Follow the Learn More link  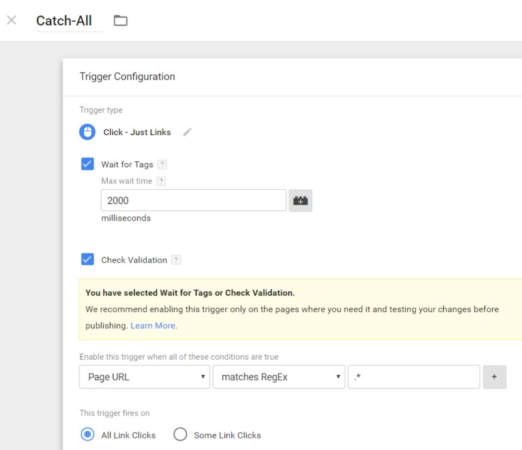click(153, 326)
